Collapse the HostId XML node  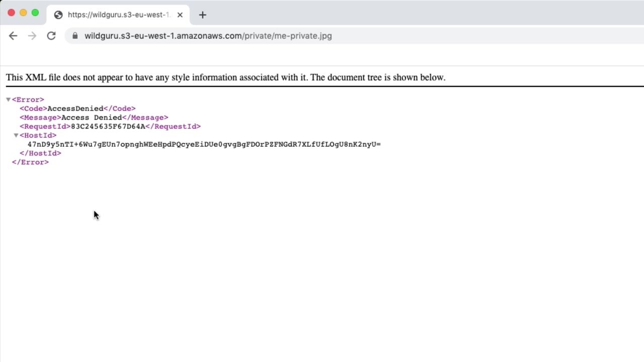click(16, 135)
